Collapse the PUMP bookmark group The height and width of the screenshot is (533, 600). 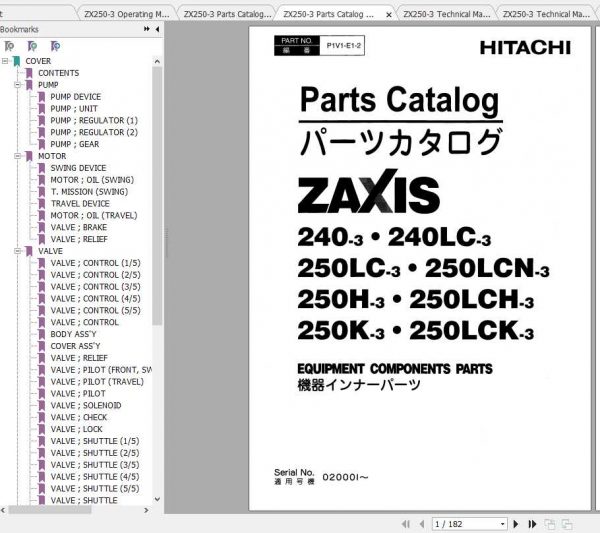point(18,85)
